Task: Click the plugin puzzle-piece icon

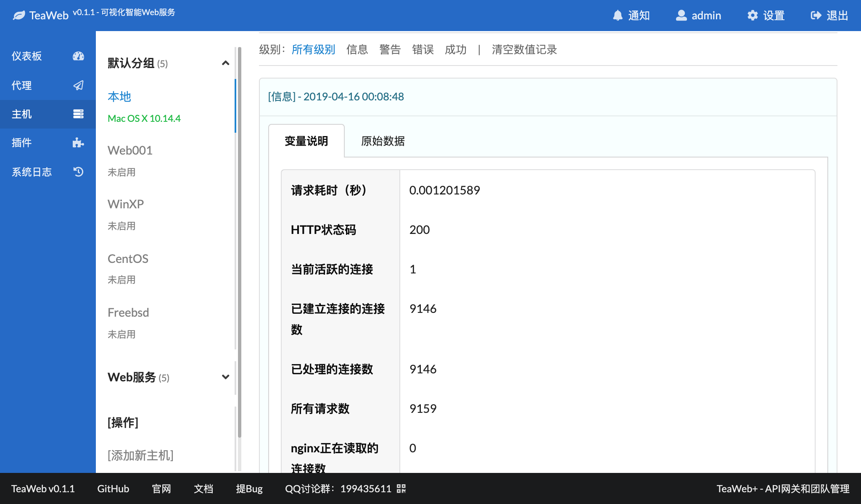Action: coord(78,142)
